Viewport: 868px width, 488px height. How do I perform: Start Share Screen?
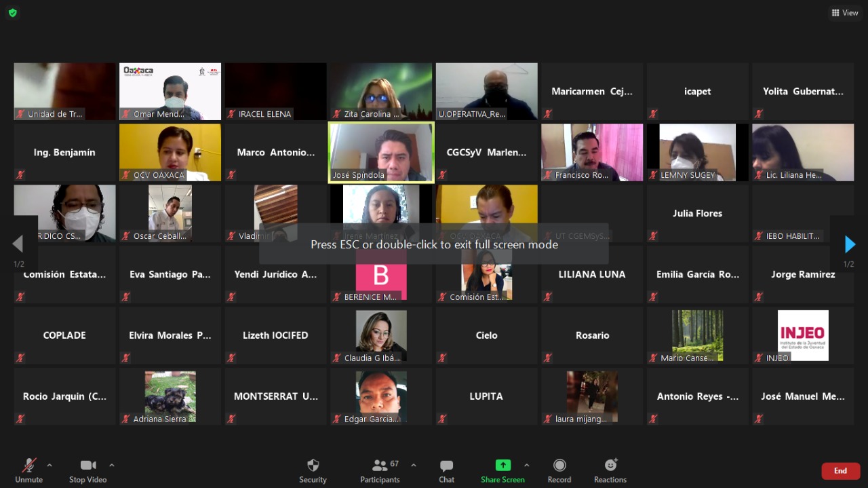click(x=502, y=470)
